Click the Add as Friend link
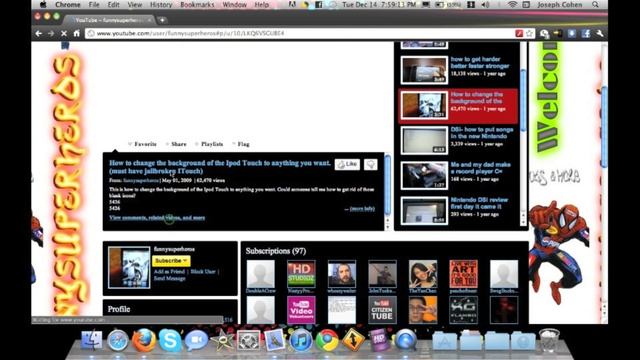 pos(169,271)
